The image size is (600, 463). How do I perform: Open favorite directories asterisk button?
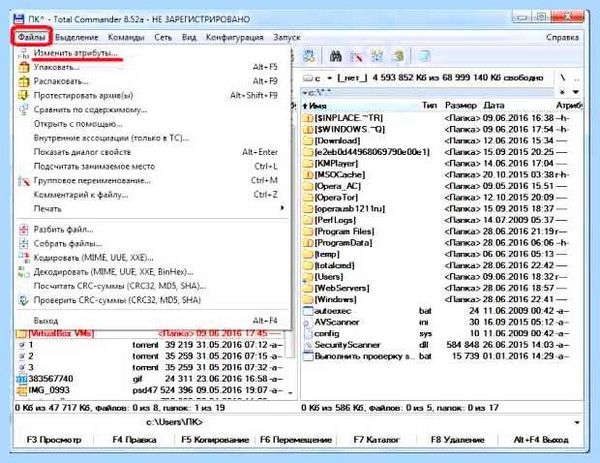[x=562, y=92]
